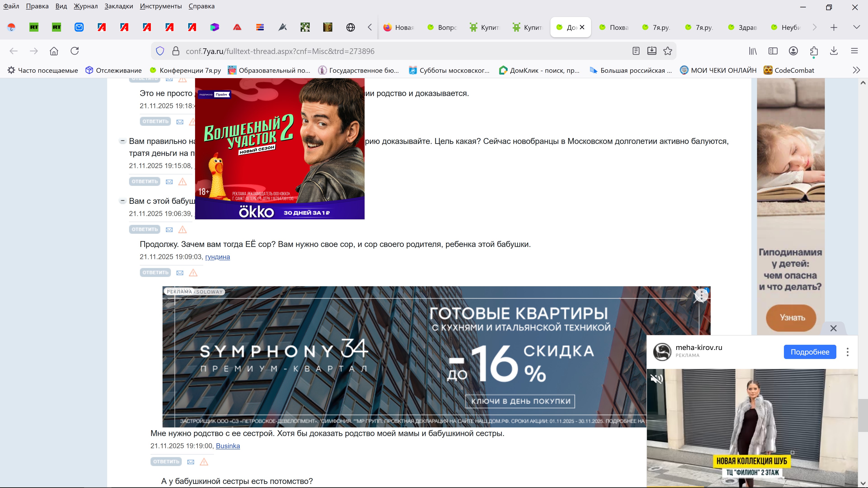Click the warning triangle under гундина's reply
The width and height of the screenshot is (868, 488).
coord(193,272)
